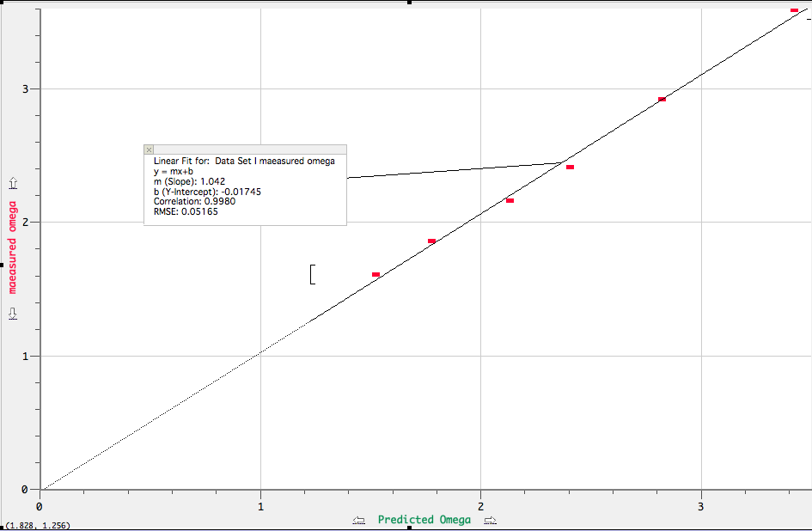This screenshot has height=531, width=812.
Task: Click the Linear Fit statistics text panel
Action: coord(245,187)
